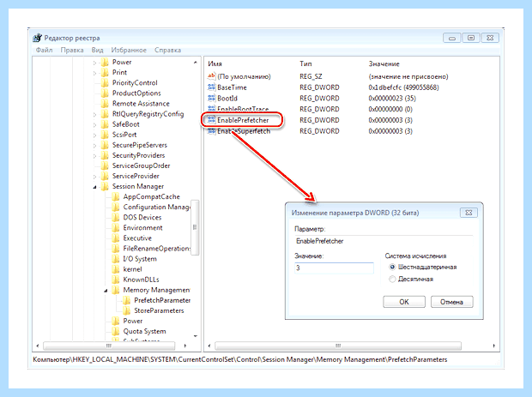The image size is (532, 397).
Task: Sort values by the Имя column header
Action: tap(215, 63)
